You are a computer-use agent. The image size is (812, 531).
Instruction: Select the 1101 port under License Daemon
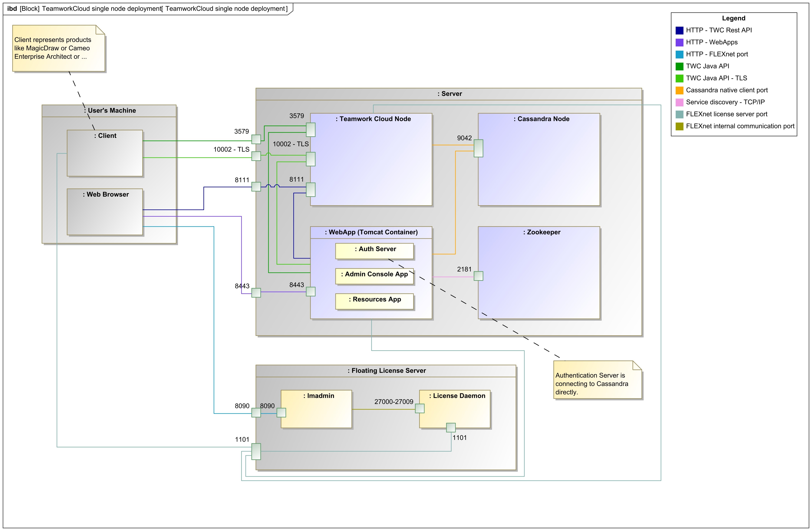pyautogui.click(x=451, y=427)
